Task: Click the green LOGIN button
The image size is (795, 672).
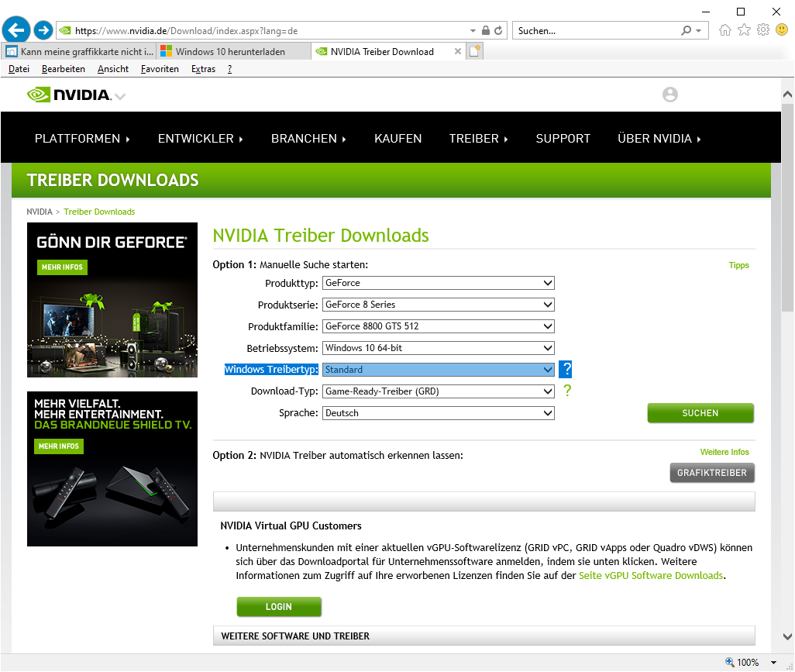Action: point(279,607)
